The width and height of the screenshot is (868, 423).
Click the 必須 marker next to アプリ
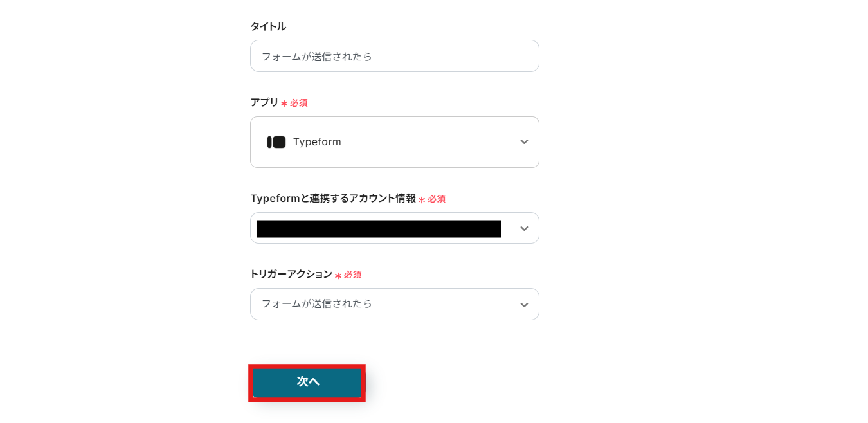click(x=299, y=103)
